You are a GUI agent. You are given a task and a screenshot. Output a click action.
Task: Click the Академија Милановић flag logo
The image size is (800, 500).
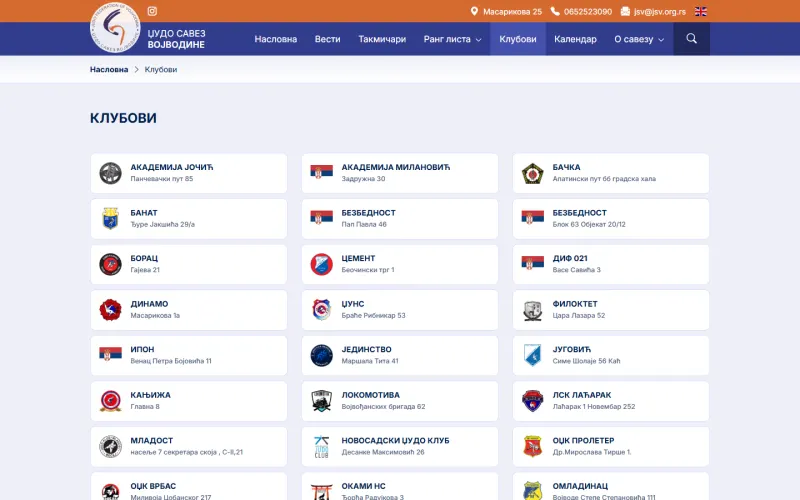pos(321,172)
